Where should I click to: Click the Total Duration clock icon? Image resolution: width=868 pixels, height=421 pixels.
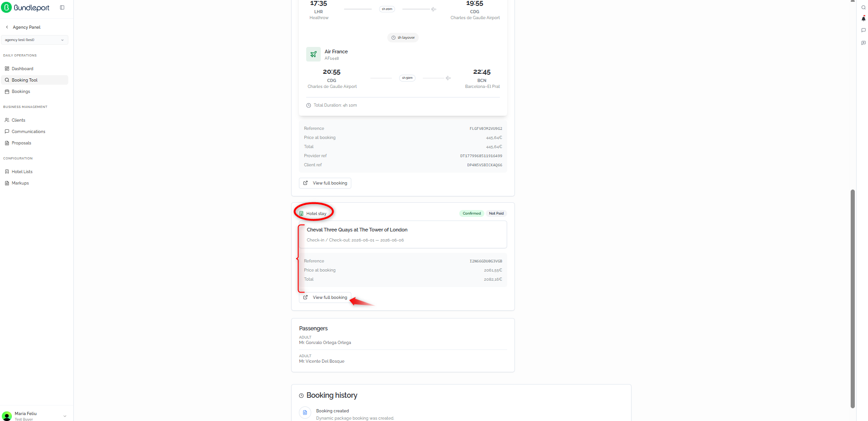pos(308,105)
